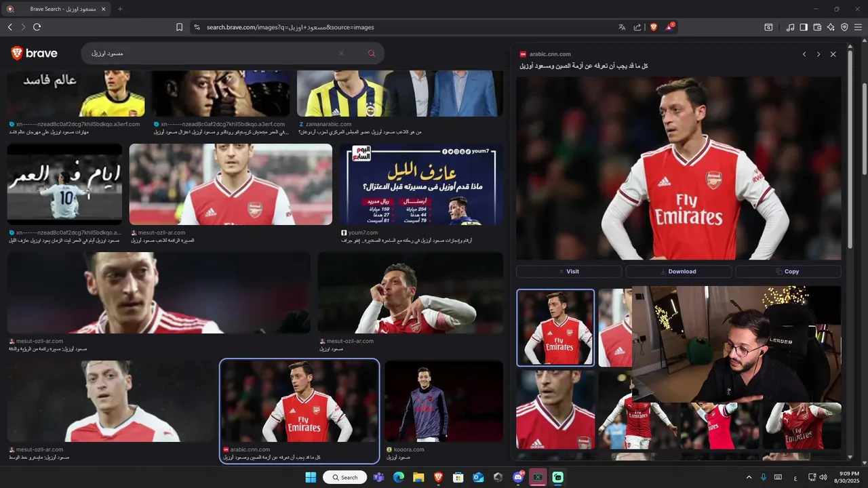Show previous image in preview panel
The image size is (868, 488).
point(804,54)
